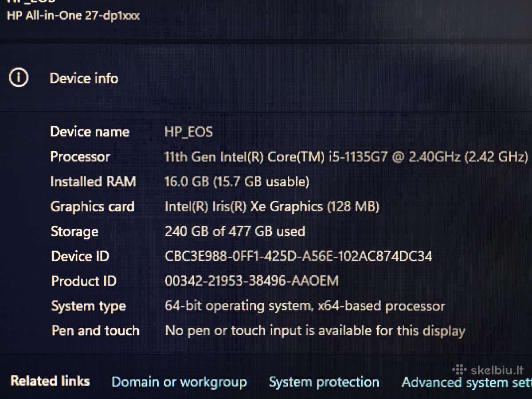Click the 'Product ID' label

pyautogui.click(x=84, y=281)
